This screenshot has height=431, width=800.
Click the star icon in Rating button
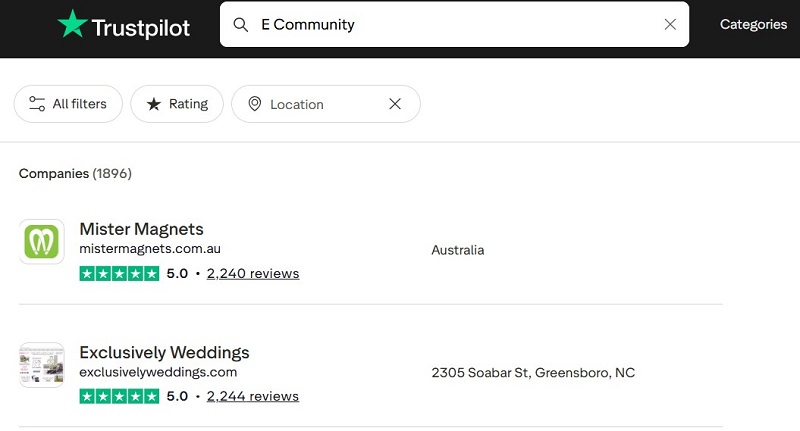(154, 105)
